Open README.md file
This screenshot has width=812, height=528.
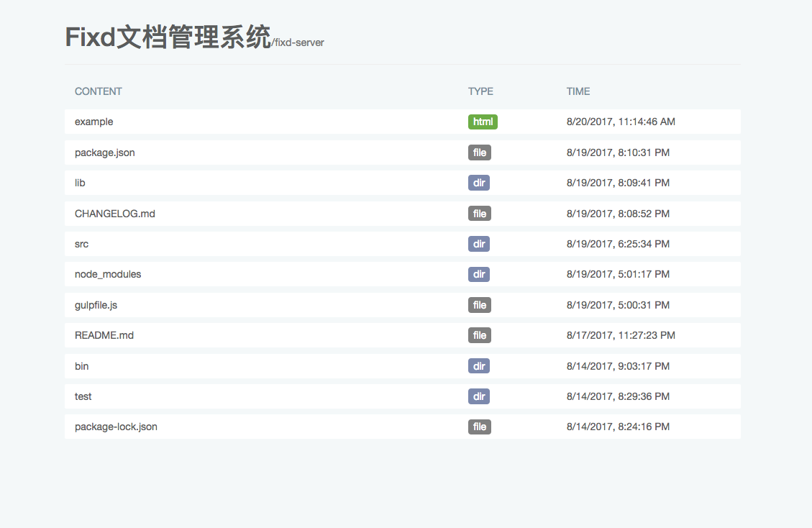point(104,335)
